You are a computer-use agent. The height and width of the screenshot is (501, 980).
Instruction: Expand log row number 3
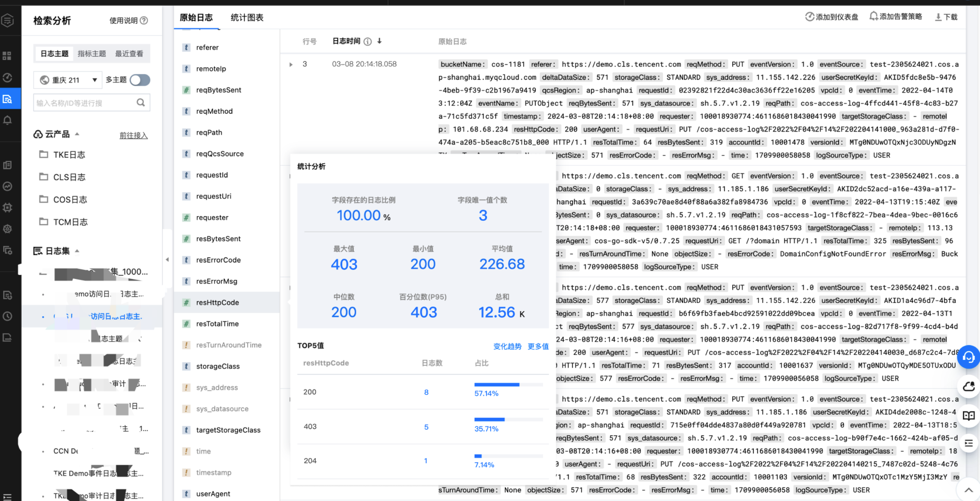[291, 65]
